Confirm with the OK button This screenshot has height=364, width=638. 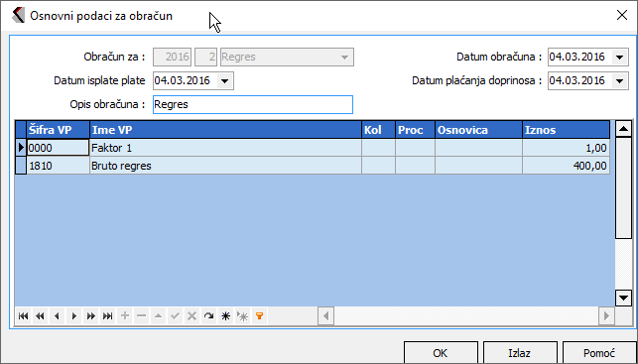441,353
